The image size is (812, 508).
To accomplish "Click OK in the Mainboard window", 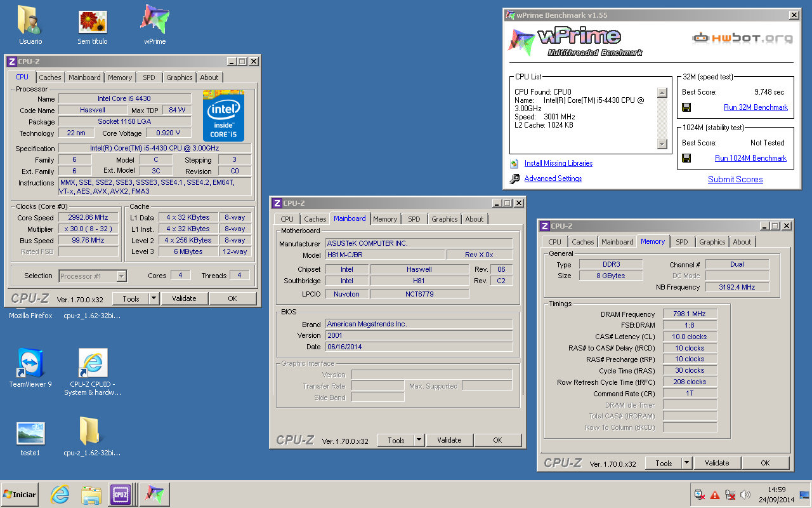I will click(x=497, y=440).
